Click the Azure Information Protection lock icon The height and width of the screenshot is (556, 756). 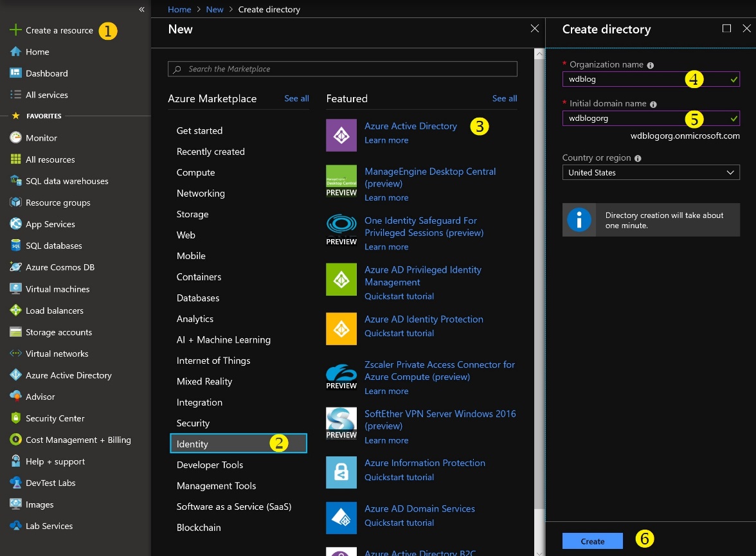(x=341, y=472)
